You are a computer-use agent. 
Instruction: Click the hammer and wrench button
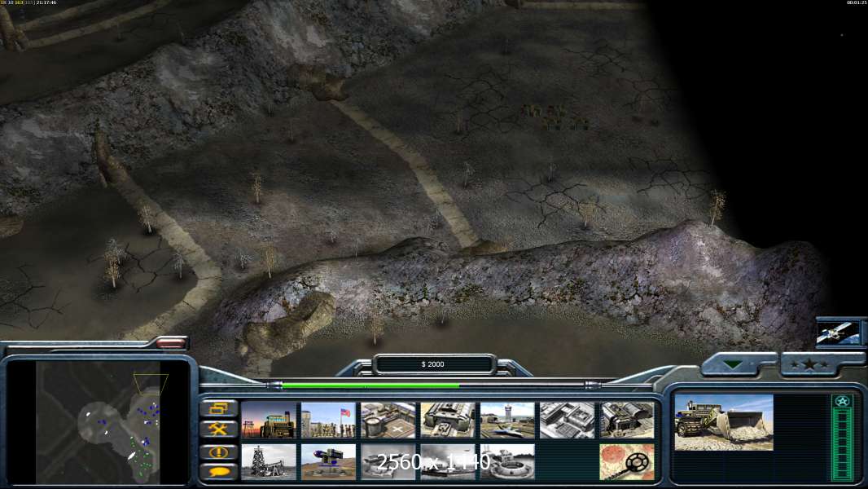219,430
